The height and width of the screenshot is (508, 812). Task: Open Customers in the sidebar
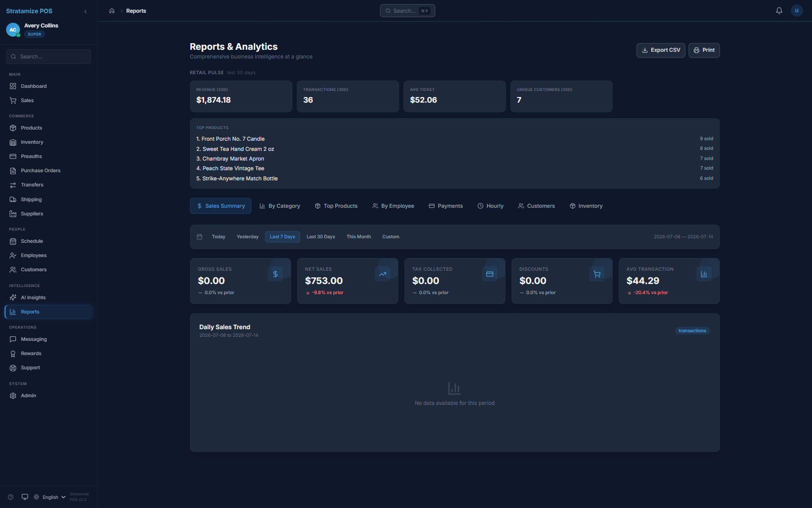pos(49,270)
